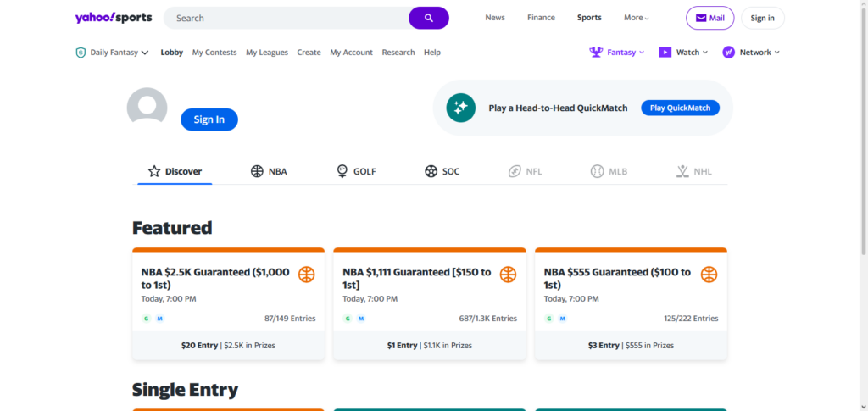Open My Leagues
Viewport: 868px width, 411px height.
(267, 53)
